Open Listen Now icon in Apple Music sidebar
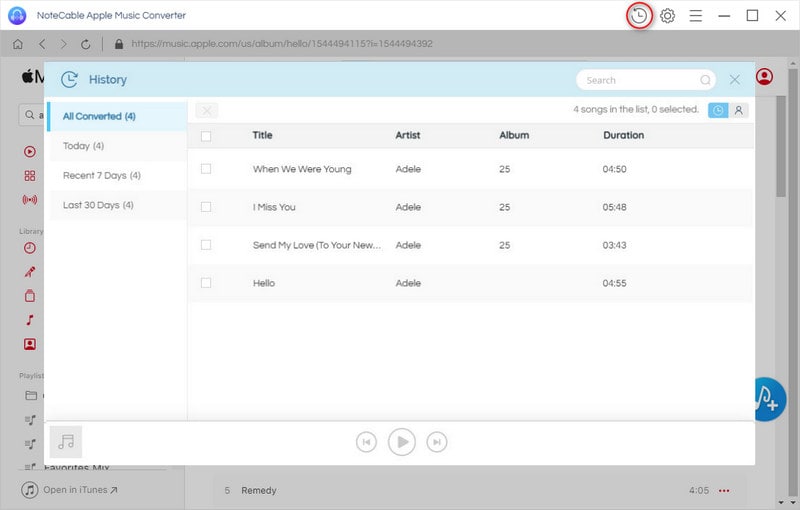The height and width of the screenshot is (510, 800). coord(30,151)
